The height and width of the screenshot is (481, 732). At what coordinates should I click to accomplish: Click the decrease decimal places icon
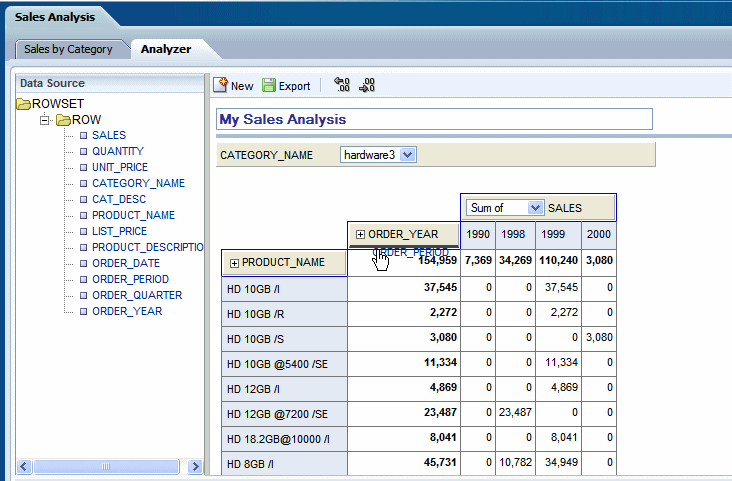(342, 86)
